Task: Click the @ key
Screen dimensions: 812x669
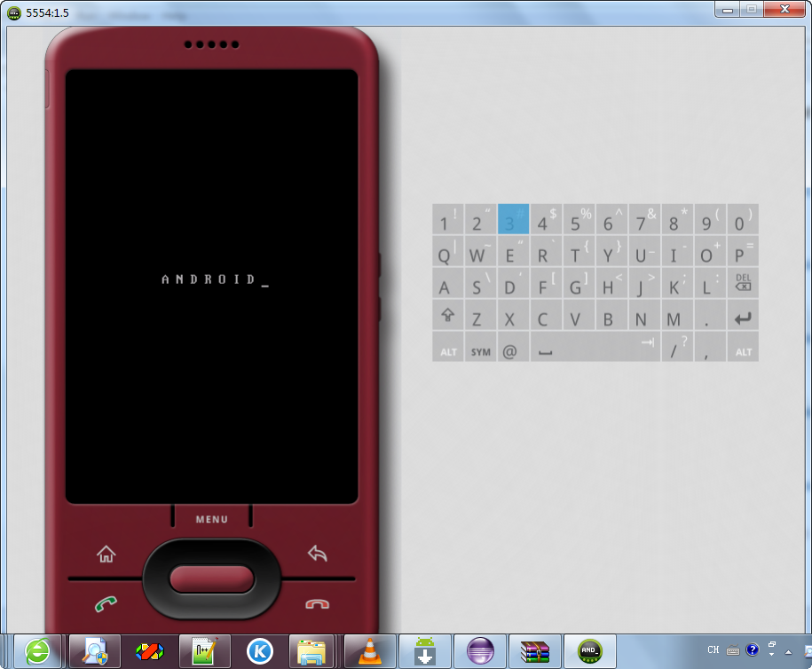Action: pos(513,347)
